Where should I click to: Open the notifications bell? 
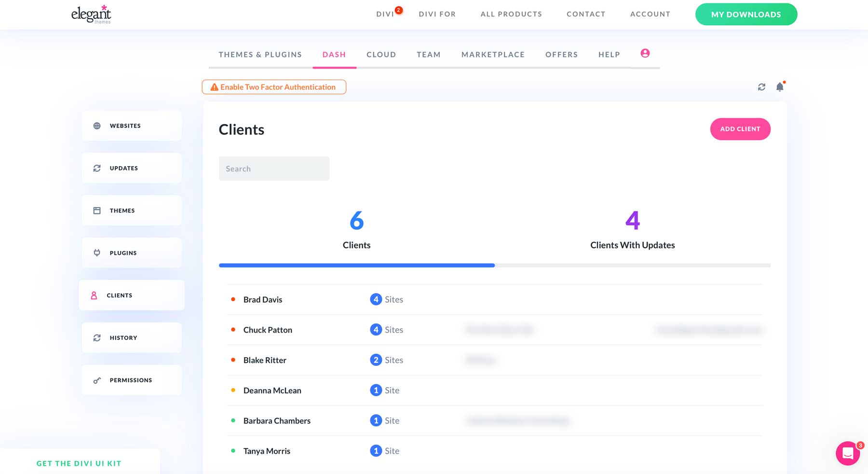click(780, 87)
